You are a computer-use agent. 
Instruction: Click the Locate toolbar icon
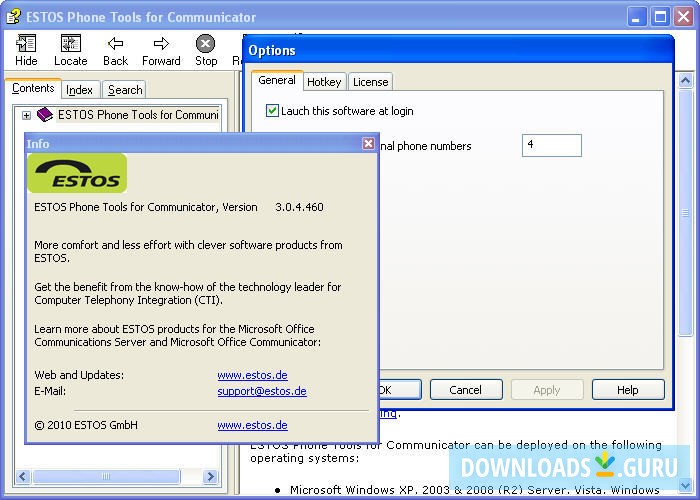click(x=71, y=50)
